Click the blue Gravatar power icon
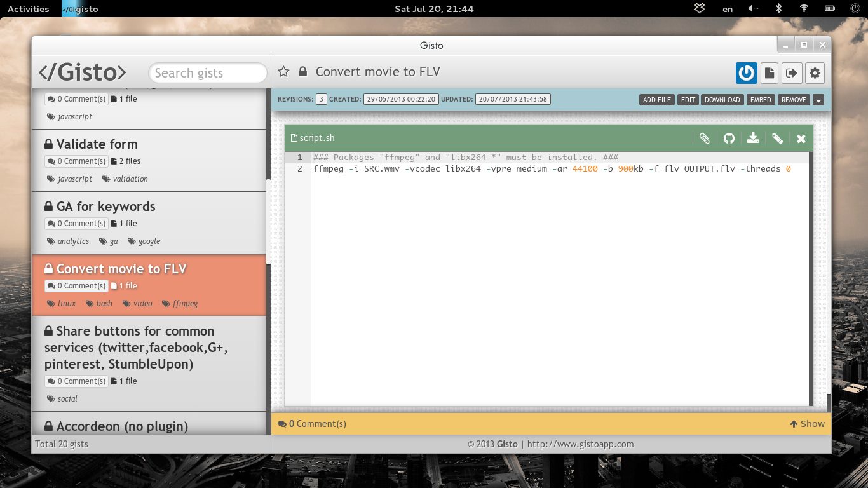The height and width of the screenshot is (488, 868). point(747,72)
